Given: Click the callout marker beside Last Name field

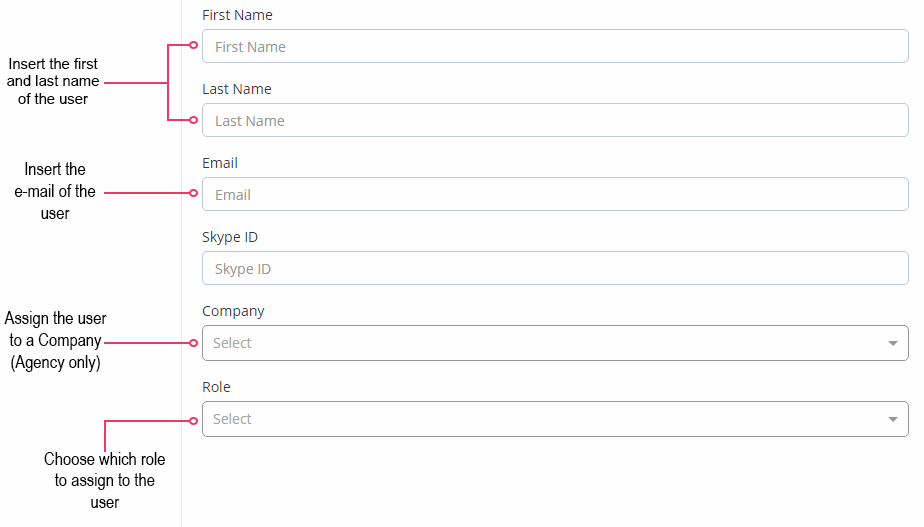Looking at the screenshot, I should 193,120.
